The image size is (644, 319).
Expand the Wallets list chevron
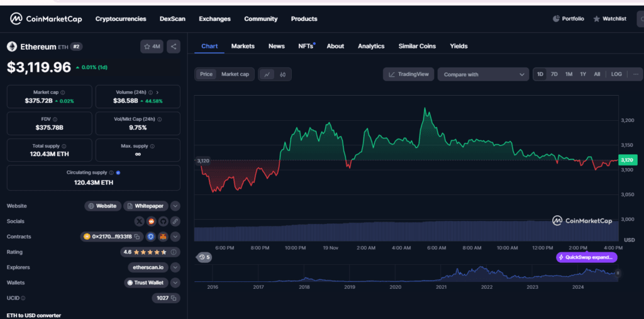175,283
